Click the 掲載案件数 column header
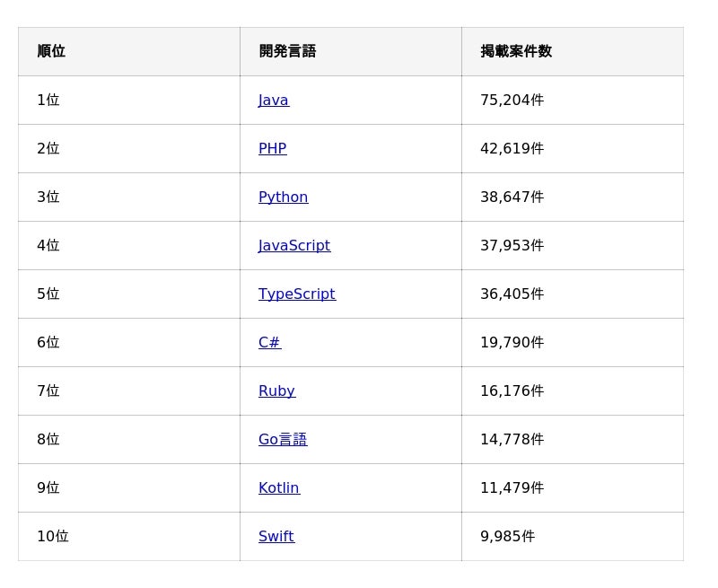The width and height of the screenshot is (718, 588). [x=516, y=52]
